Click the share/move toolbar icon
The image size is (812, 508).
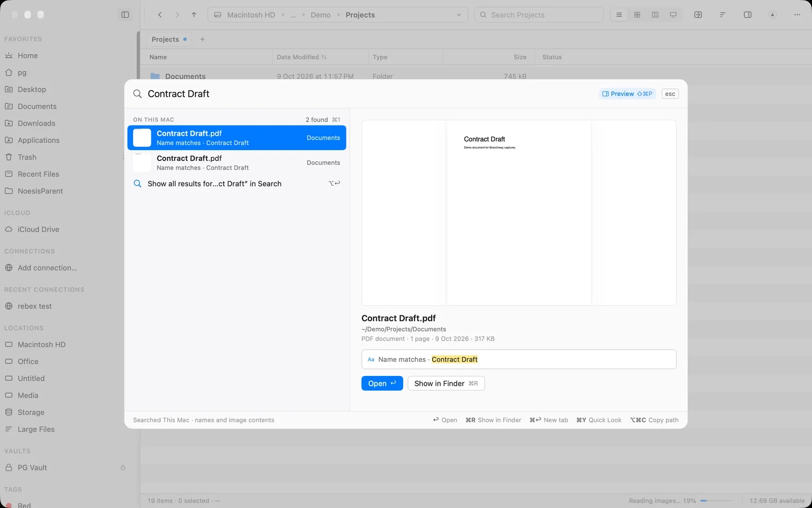pyautogui.click(x=698, y=15)
